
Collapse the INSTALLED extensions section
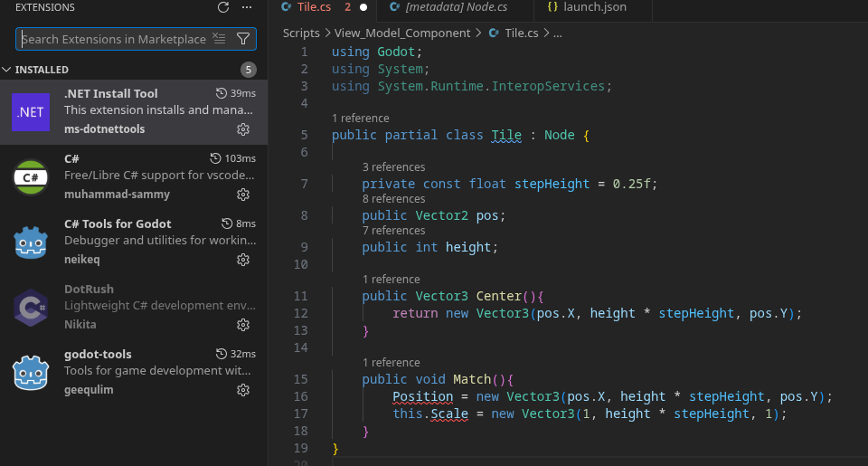7,70
